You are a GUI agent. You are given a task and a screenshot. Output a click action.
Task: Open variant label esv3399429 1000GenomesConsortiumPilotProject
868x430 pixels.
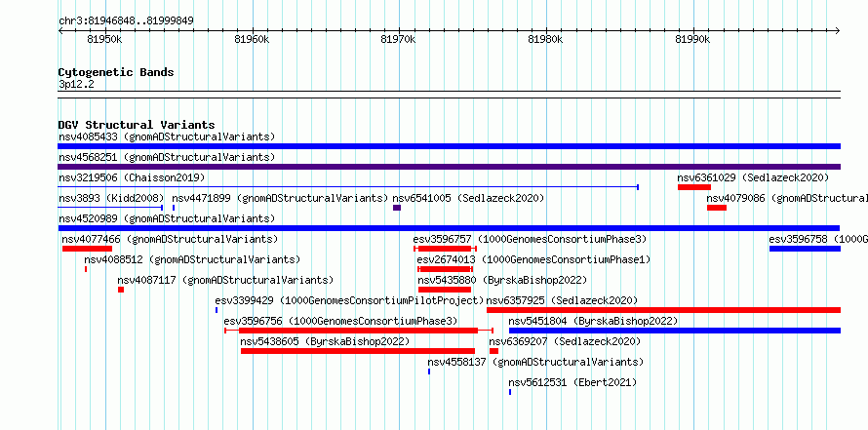(x=350, y=300)
